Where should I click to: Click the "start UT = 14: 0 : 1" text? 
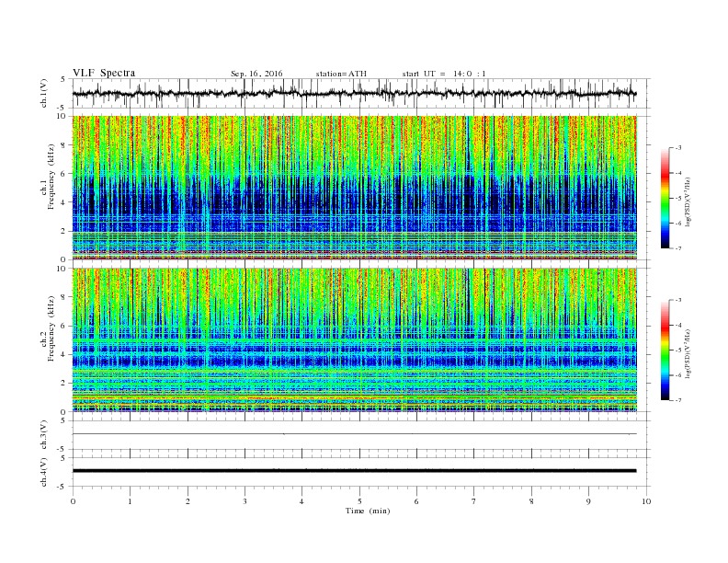click(444, 74)
